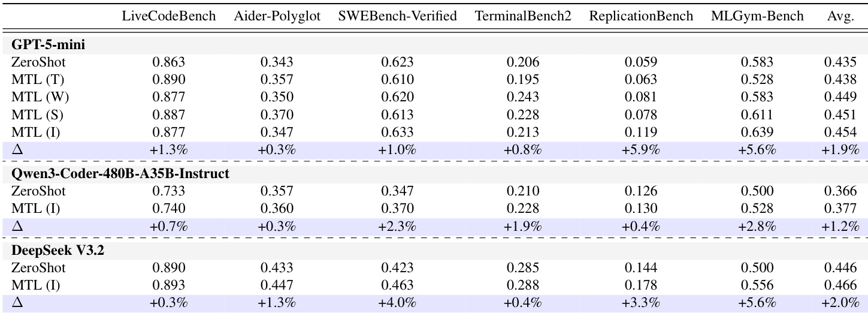This screenshot has height=313, width=868.
Task: Select the +4.0% delta cell under DeepSeek
Action: (x=397, y=303)
